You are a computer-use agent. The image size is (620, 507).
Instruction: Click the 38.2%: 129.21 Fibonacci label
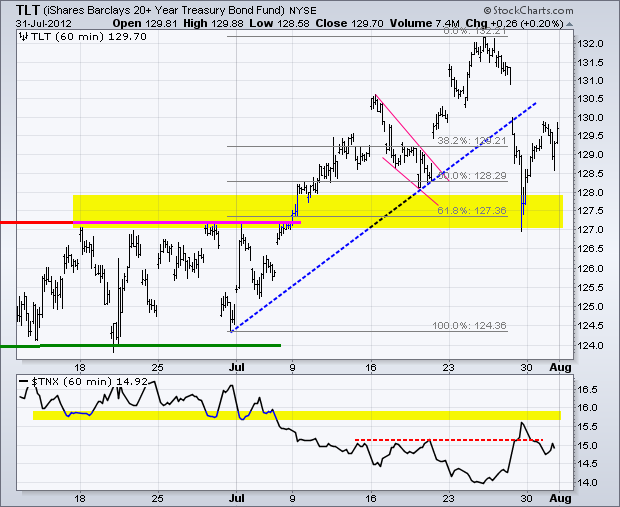pyautogui.click(x=471, y=140)
